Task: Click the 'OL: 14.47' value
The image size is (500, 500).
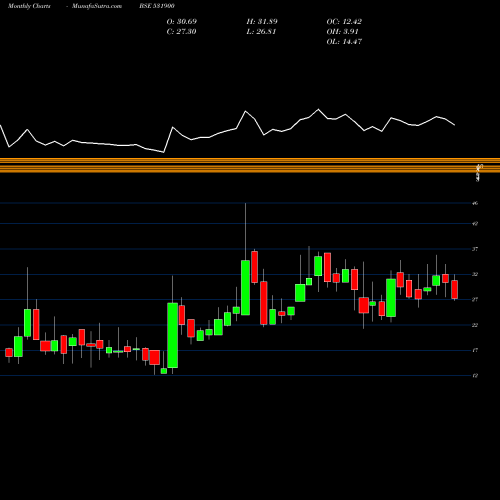Action: [344, 41]
